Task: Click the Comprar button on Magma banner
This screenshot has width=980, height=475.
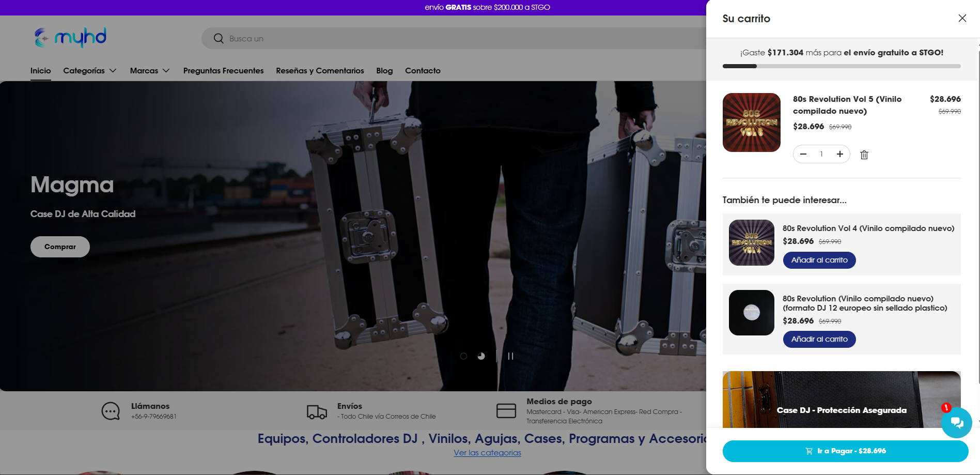Action: pyautogui.click(x=60, y=247)
